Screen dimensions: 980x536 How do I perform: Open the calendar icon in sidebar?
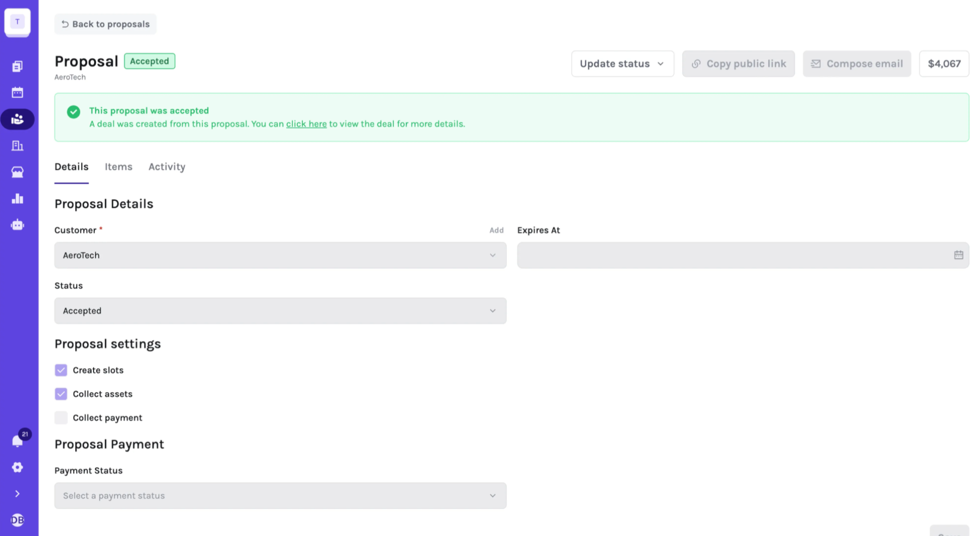coord(17,93)
